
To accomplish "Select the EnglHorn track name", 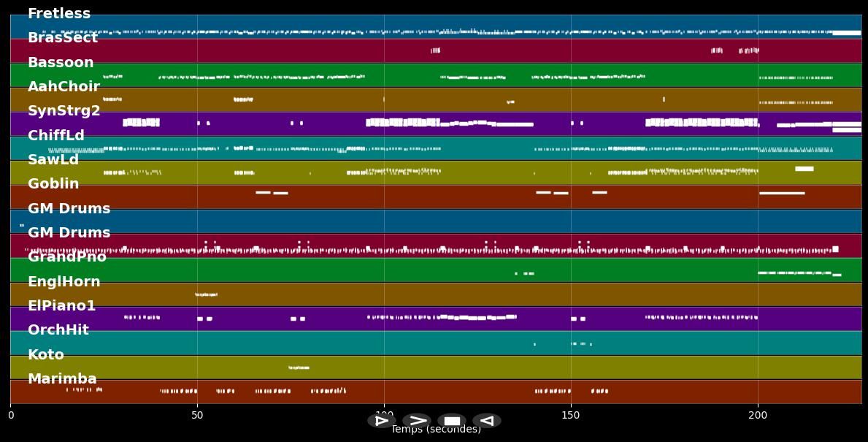I will [64, 281].
